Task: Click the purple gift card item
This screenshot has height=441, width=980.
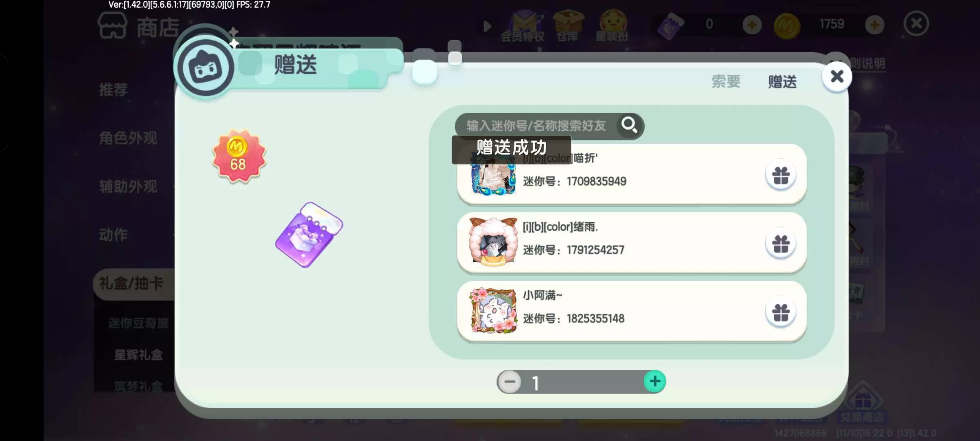Action: (x=309, y=235)
